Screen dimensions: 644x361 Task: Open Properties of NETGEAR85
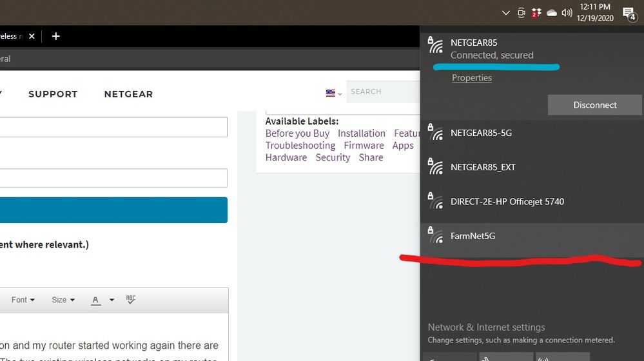[471, 77]
